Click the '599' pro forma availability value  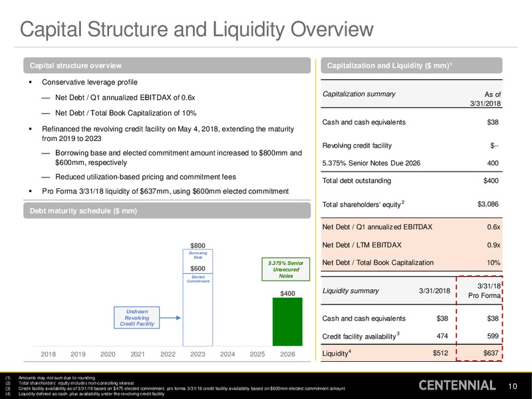[x=493, y=336]
